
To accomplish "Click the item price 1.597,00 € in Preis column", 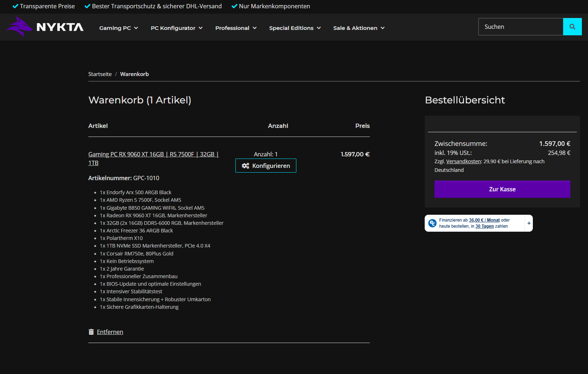I will 355,154.
